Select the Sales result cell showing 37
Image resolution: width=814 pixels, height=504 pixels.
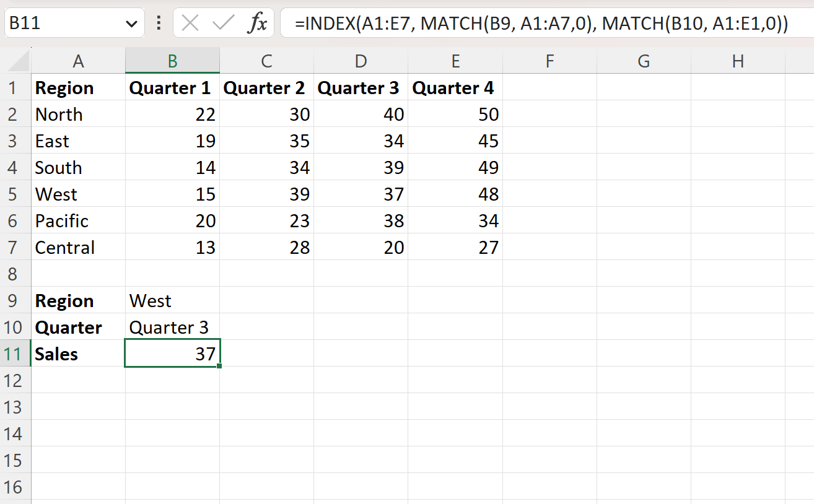click(172, 354)
